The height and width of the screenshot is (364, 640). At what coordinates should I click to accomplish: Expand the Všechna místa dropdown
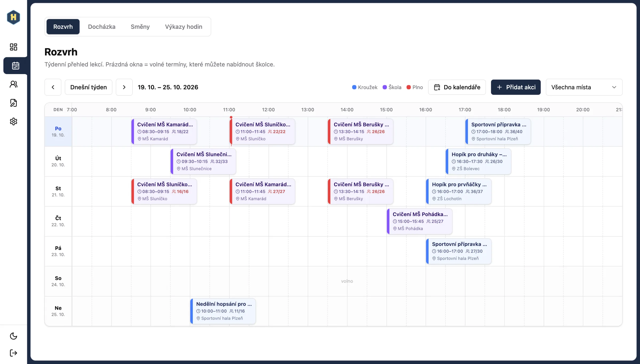[x=584, y=87]
